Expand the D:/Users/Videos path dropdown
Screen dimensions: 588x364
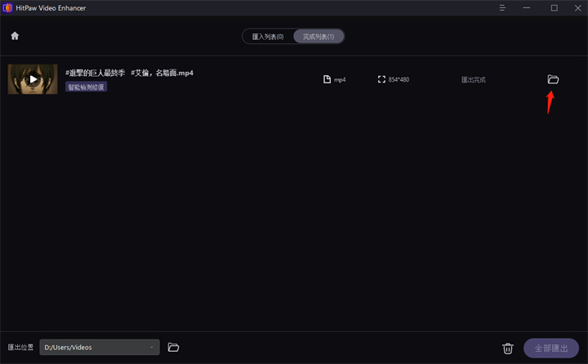tap(153, 348)
